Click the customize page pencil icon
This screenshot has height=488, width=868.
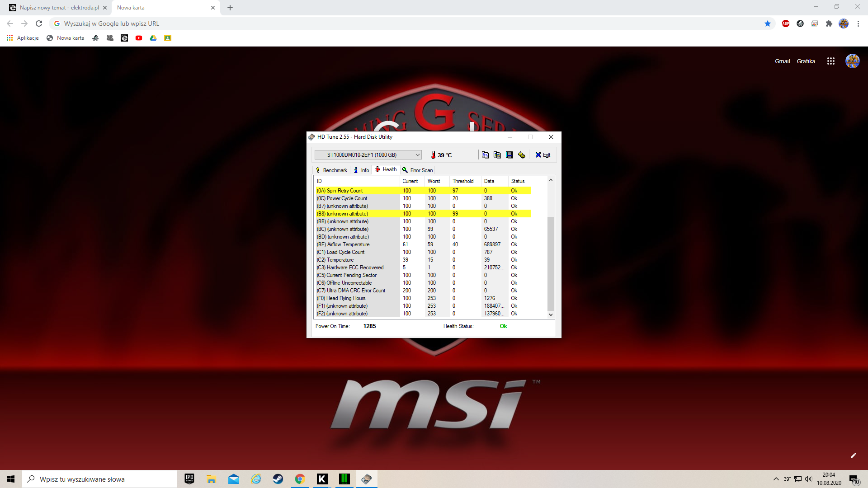[x=854, y=455]
